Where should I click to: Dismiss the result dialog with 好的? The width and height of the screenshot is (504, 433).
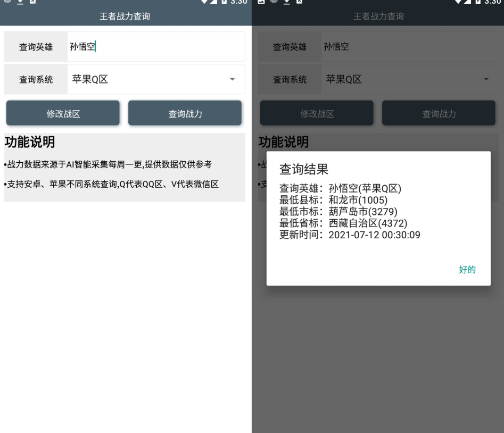(467, 270)
